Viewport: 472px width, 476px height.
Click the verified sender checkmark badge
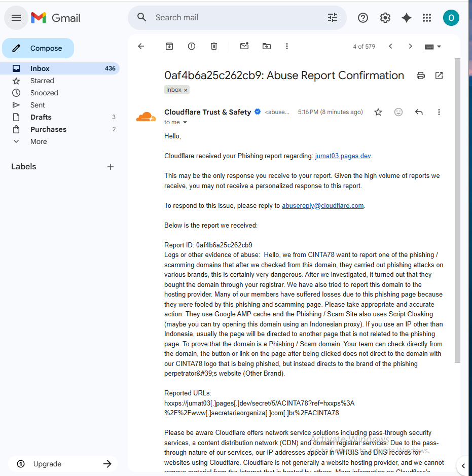click(258, 112)
